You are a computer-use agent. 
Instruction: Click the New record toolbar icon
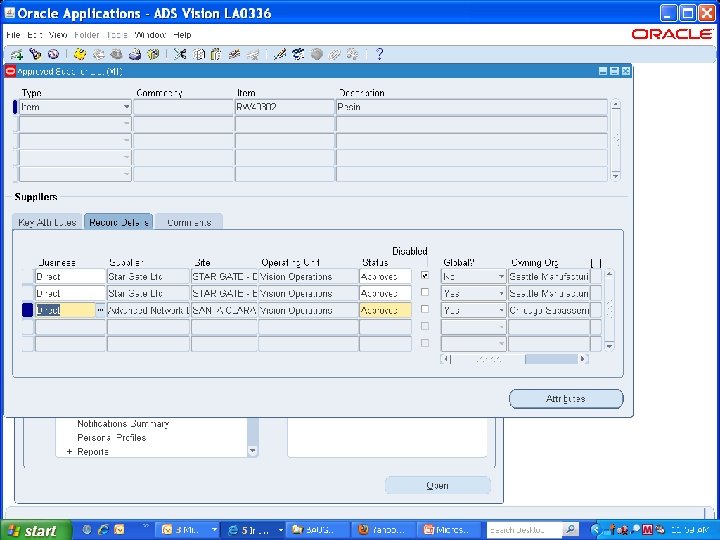click(x=17, y=55)
